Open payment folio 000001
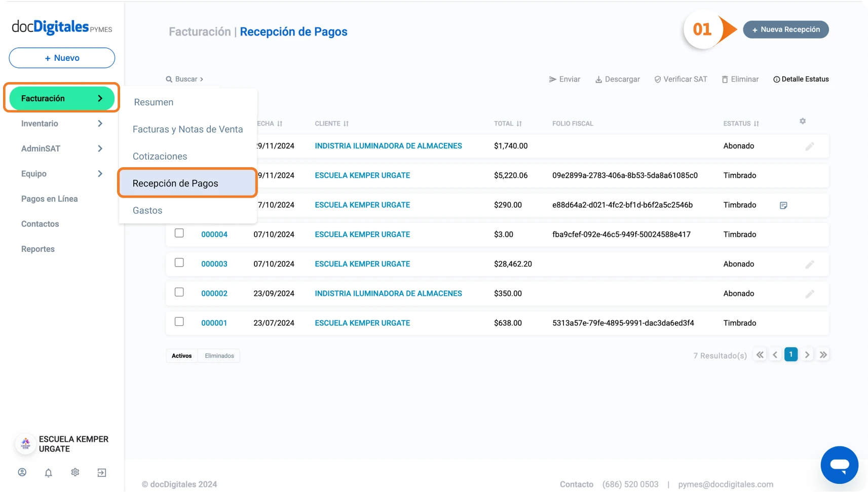Screen dimensions: 868x492 (x=214, y=323)
